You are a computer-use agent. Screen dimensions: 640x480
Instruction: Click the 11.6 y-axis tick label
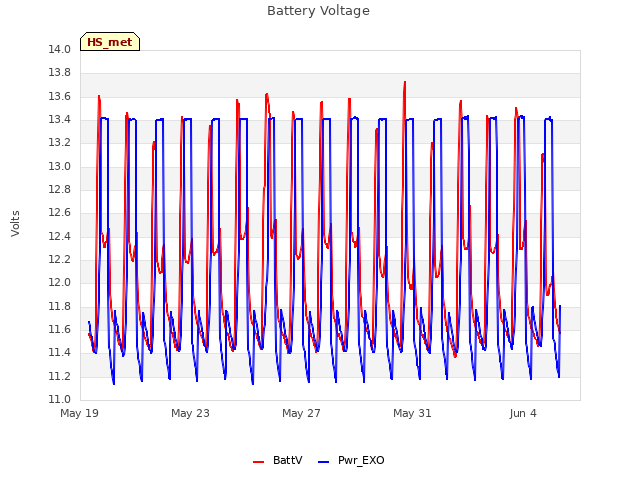tap(60, 329)
